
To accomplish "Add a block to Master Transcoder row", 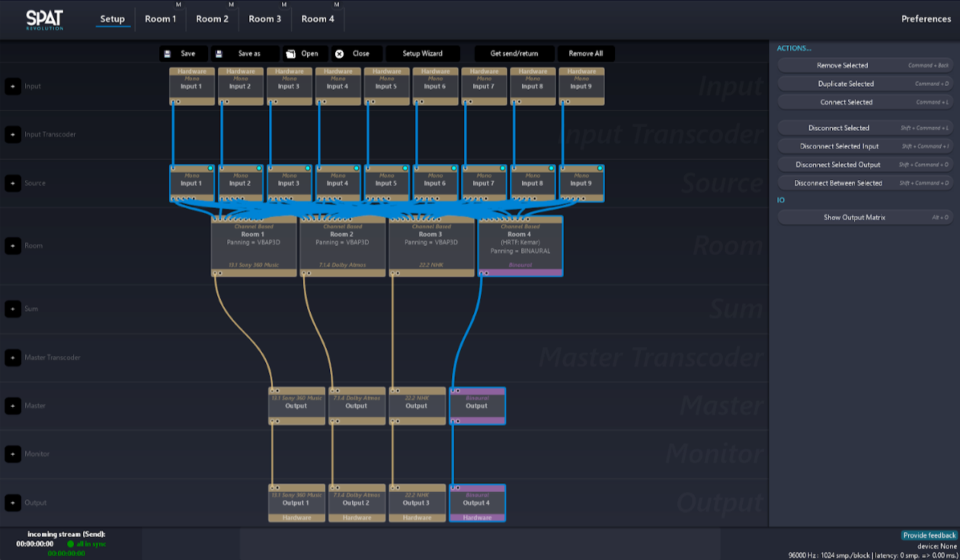I will pyautogui.click(x=13, y=357).
